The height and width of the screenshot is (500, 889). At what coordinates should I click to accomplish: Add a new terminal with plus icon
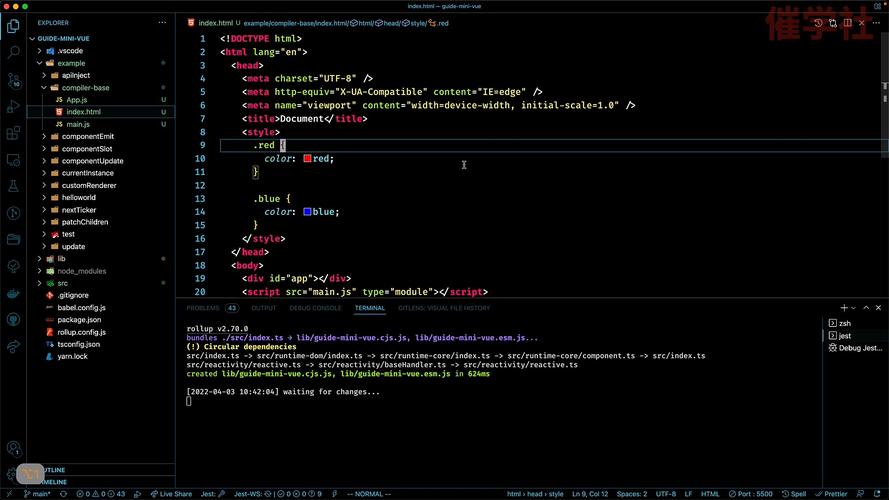[844, 308]
